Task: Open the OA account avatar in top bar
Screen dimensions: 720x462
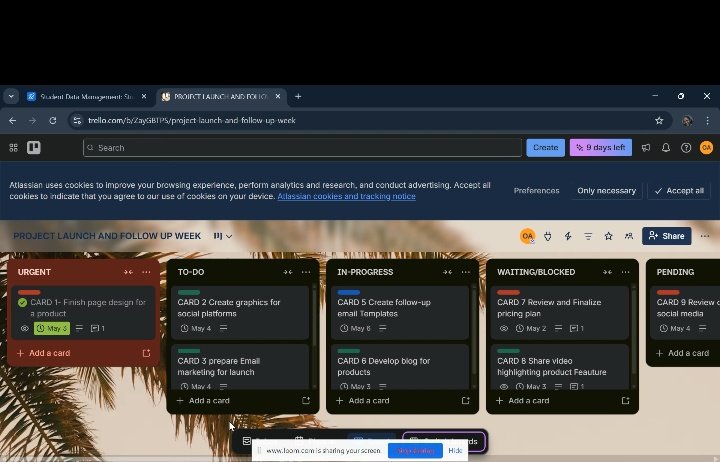Action: [706, 147]
